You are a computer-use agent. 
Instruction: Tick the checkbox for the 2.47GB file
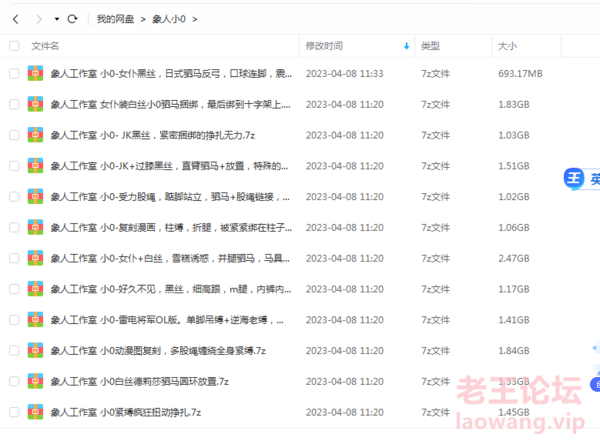coord(14,258)
